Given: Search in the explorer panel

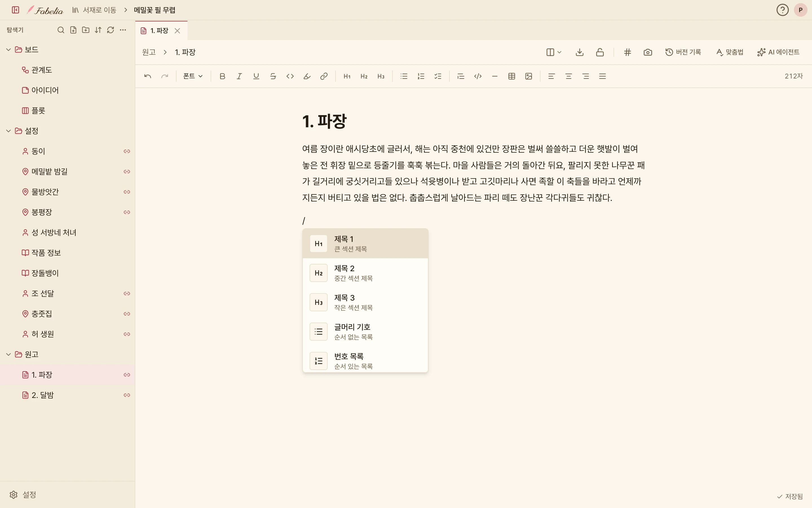Looking at the screenshot, I should click(x=61, y=30).
